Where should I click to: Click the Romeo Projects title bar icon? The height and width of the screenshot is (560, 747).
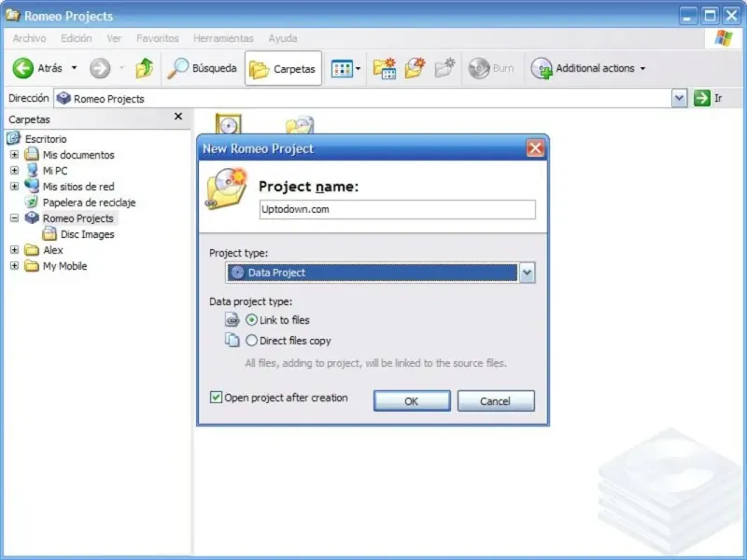click(12, 15)
